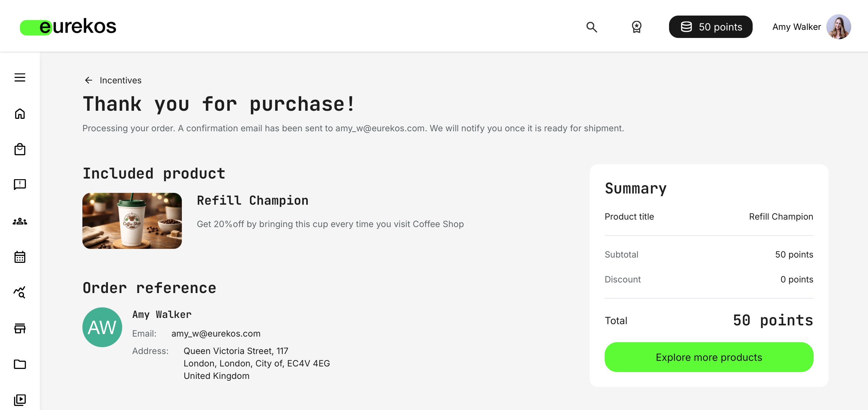This screenshot has height=410, width=868.
Task: Click the Amy Walker name in header
Action: (x=796, y=27)
